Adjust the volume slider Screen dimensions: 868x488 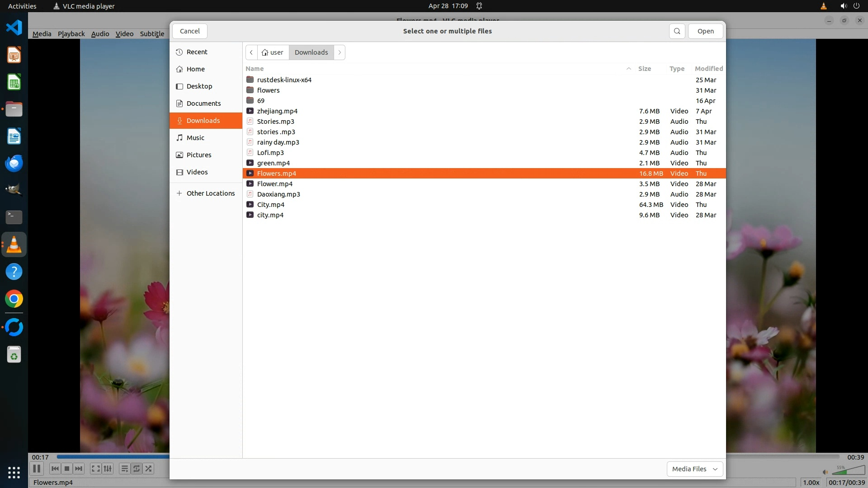click(x=848, y=471)
